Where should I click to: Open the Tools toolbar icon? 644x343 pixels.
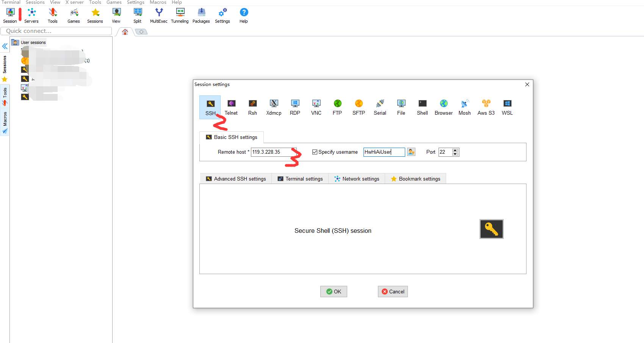click(x=53, y=16)
